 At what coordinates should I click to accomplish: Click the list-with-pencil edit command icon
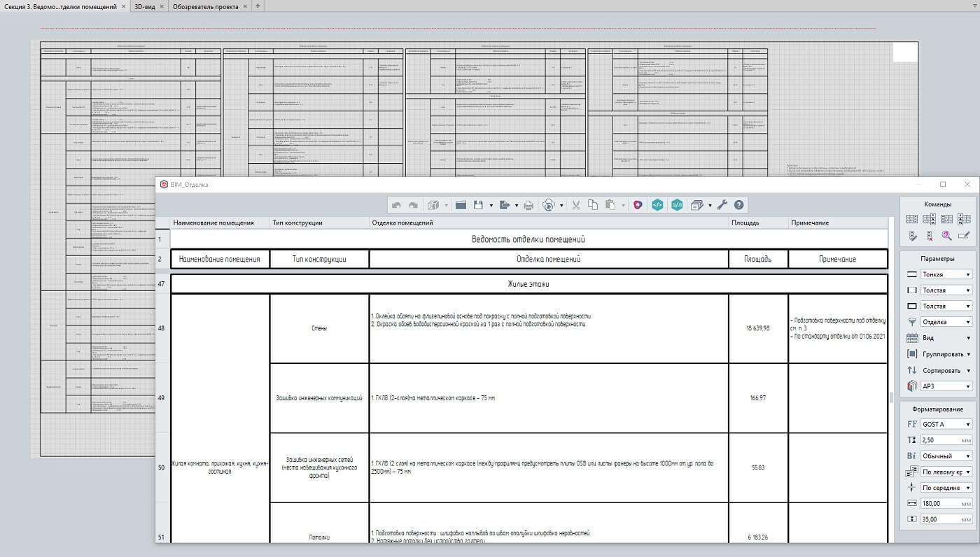(x=911, y=236)
